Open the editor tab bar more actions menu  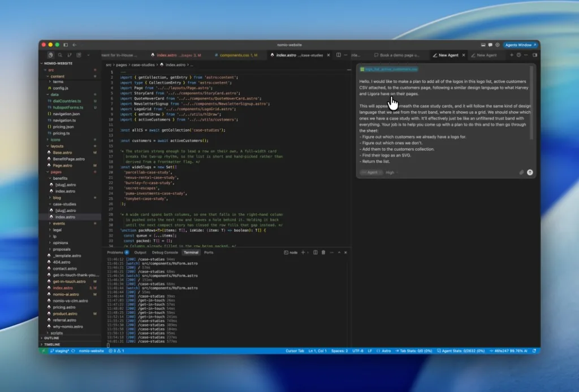(x=345, y=55)
